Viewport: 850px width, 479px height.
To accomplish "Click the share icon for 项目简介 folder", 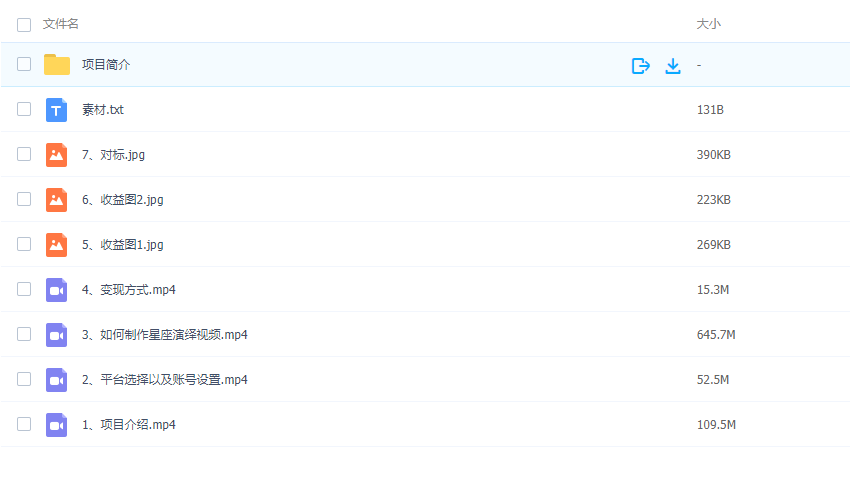I will (x=641, y=66).
